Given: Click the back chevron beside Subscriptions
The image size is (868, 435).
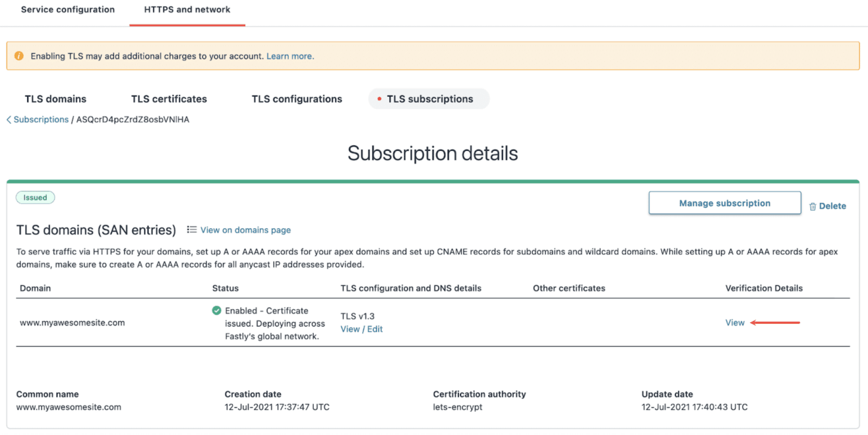Looking at the screenshot, I should 8,120.
